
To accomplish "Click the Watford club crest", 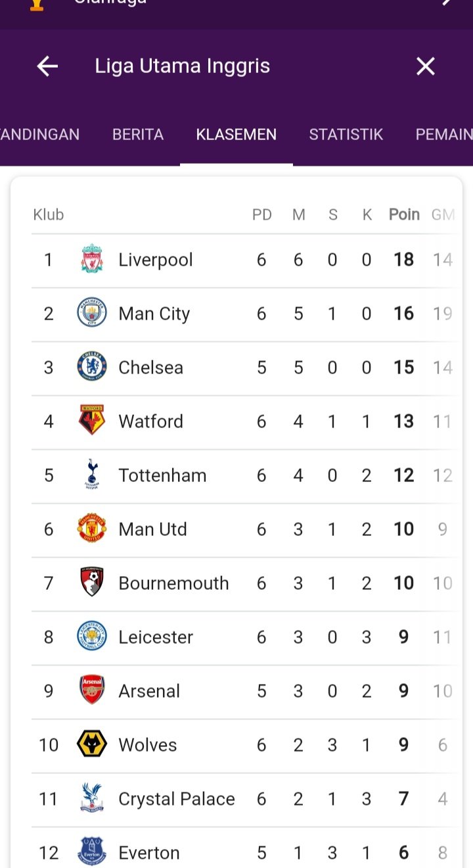I will point(92,421).
